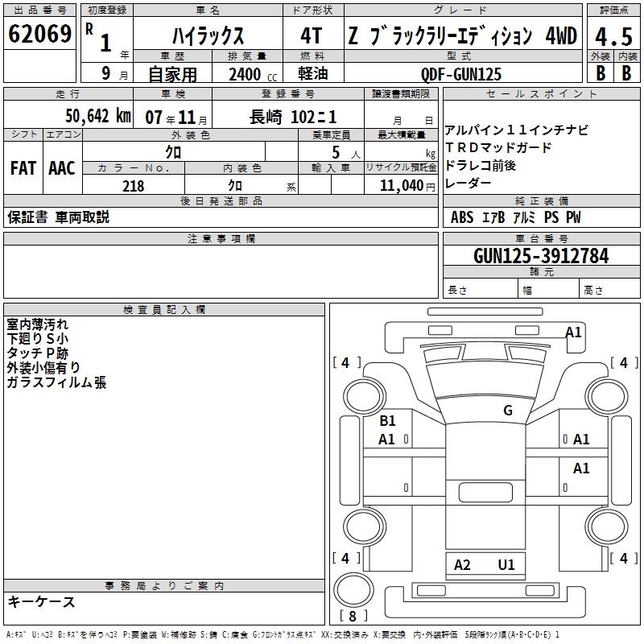Click sales point ドラレコ前後
The image size is (644, 644).
tap(480, 165)
